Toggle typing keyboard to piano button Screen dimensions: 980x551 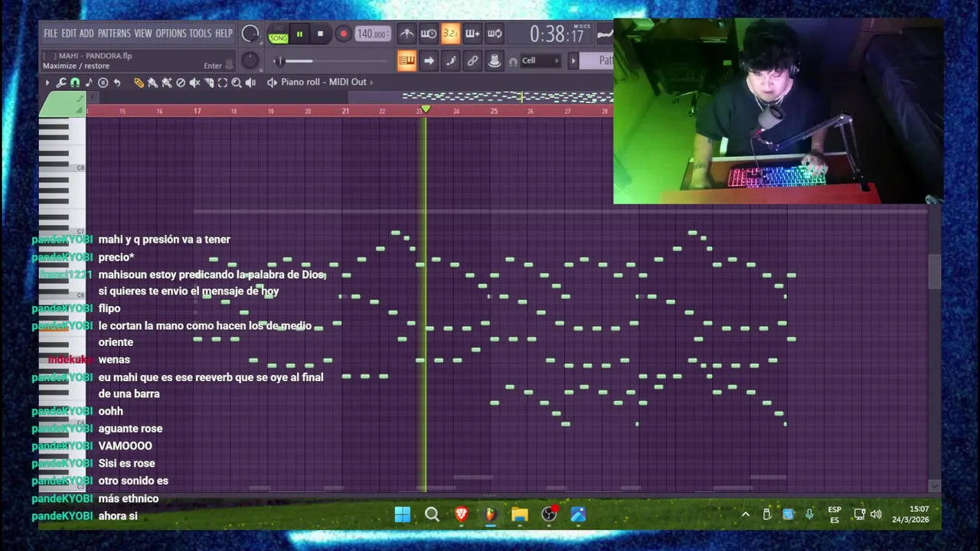pyautogui.click(x=407, y=60)
